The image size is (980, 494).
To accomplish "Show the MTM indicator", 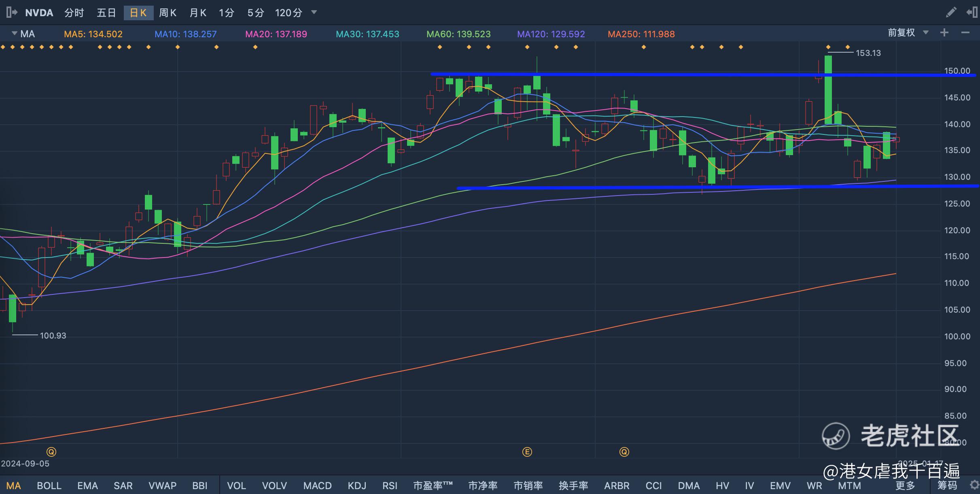I will (849, 485).
